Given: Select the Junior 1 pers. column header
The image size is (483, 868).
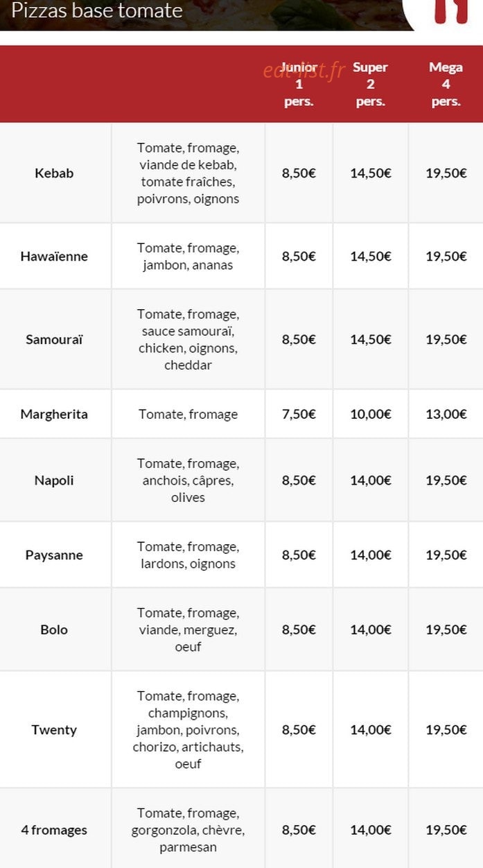Looking at the screenshot, I should click(299, 84).
